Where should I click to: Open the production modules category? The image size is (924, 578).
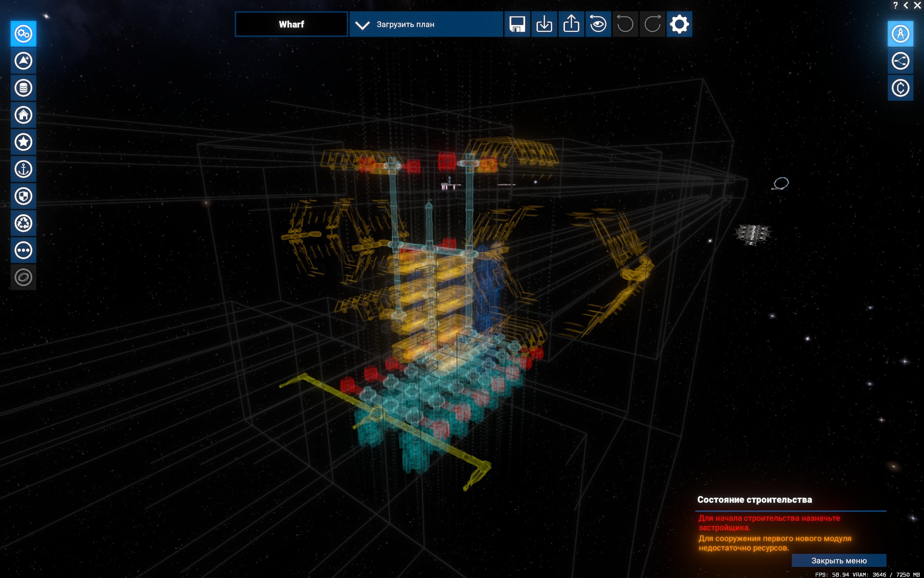[x=23, y=34]
